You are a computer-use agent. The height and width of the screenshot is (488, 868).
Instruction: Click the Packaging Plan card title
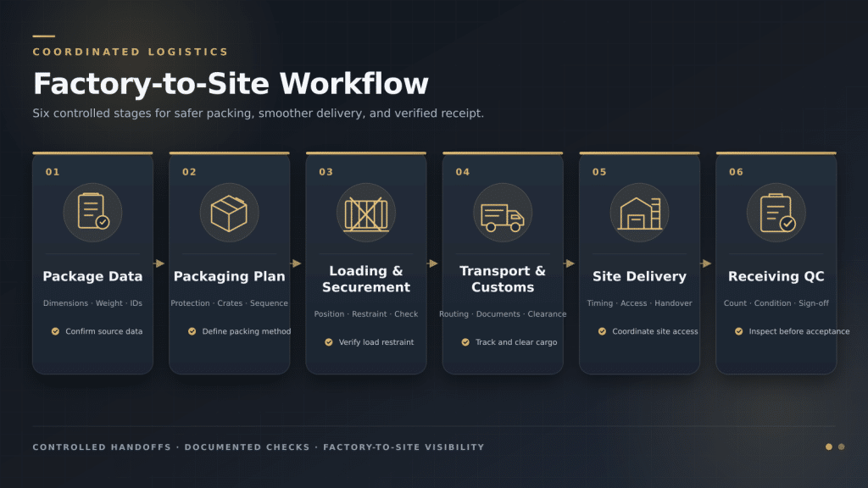click(229, 277)
